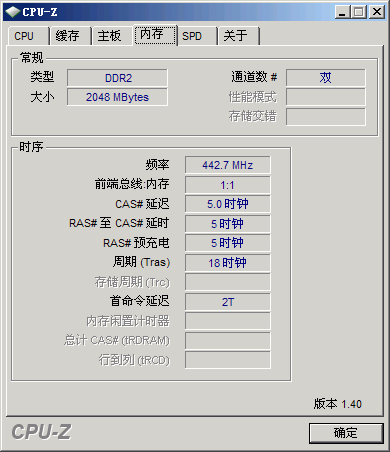Screen dimensions: 390x452
Task: Open the 缓存 tab
Action: pos(70,36)
